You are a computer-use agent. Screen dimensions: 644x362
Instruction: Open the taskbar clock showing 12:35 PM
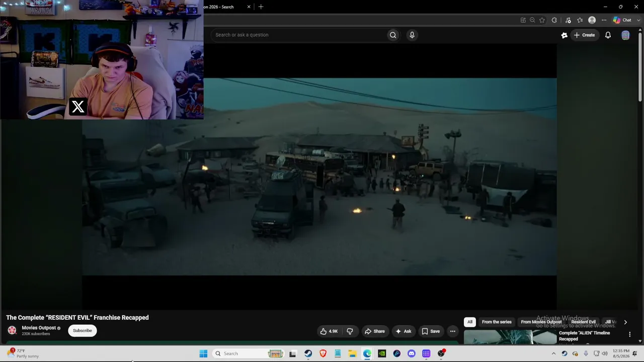coord(621,353)
